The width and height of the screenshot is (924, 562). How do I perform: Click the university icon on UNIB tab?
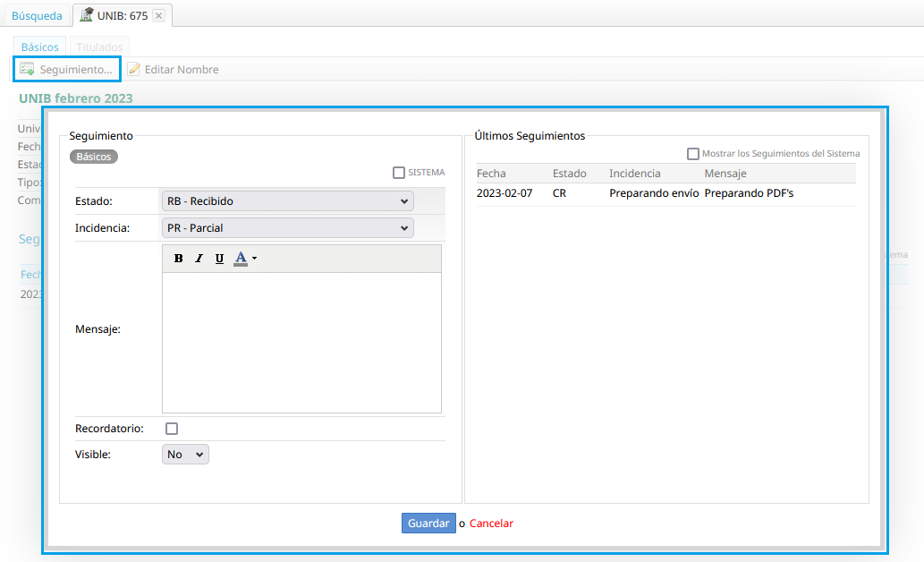[x=87, y=15]
